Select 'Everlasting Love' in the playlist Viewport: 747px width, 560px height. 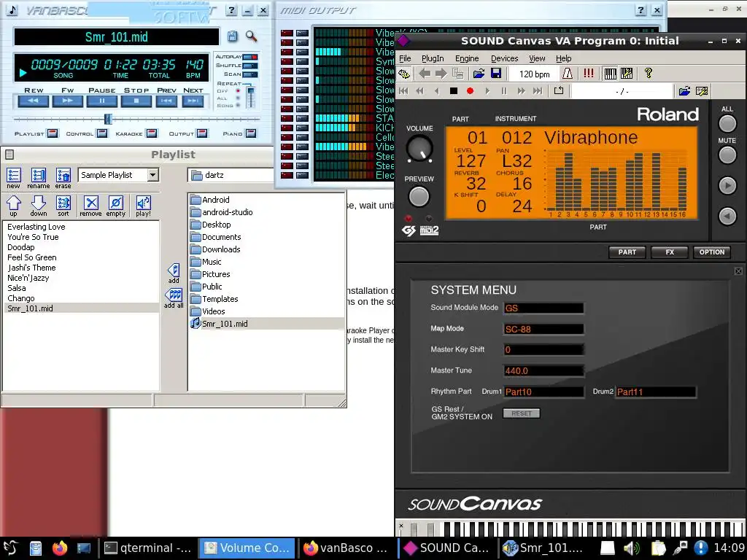click(x=36, y=227)
